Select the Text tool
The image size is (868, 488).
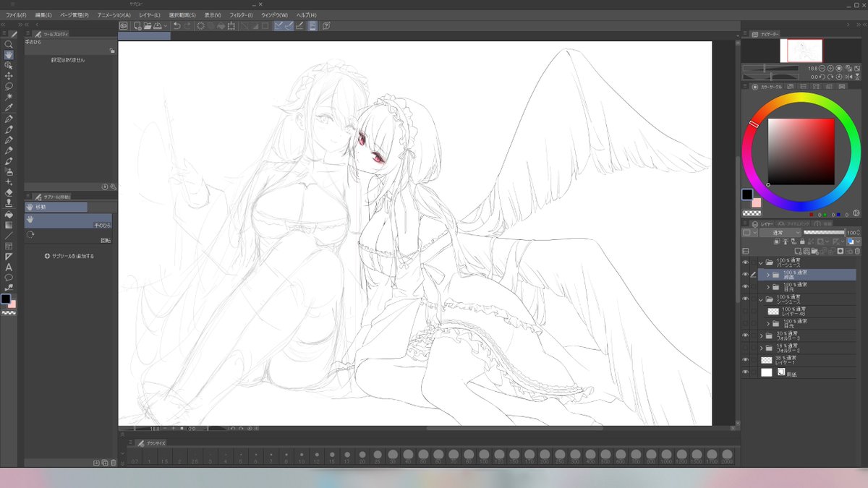[x=9, y=267]
